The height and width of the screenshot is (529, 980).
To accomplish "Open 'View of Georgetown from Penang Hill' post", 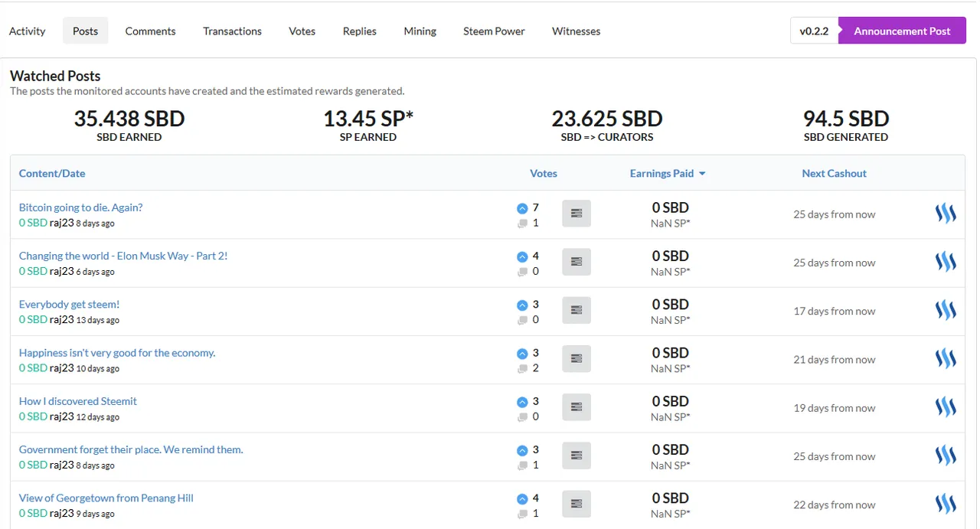I will tap(106, 498).
